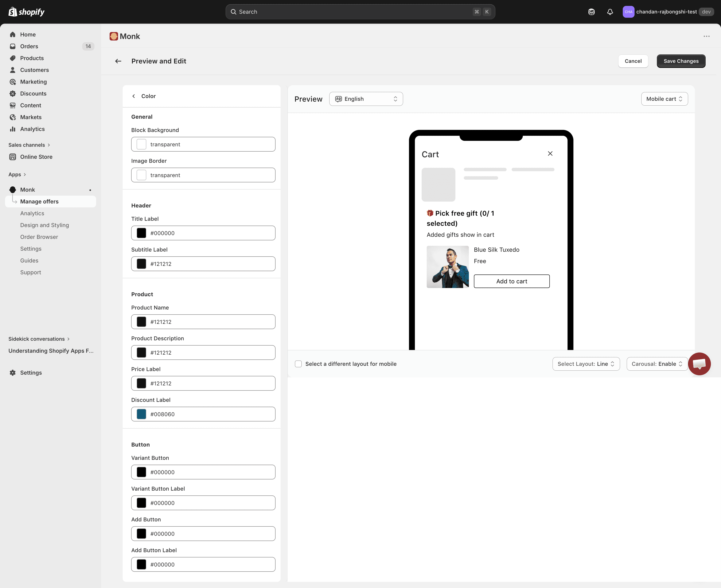Open Design and Styling in the sidebar
Viewport: 721px width, 588px height.
tap(44, 225)
